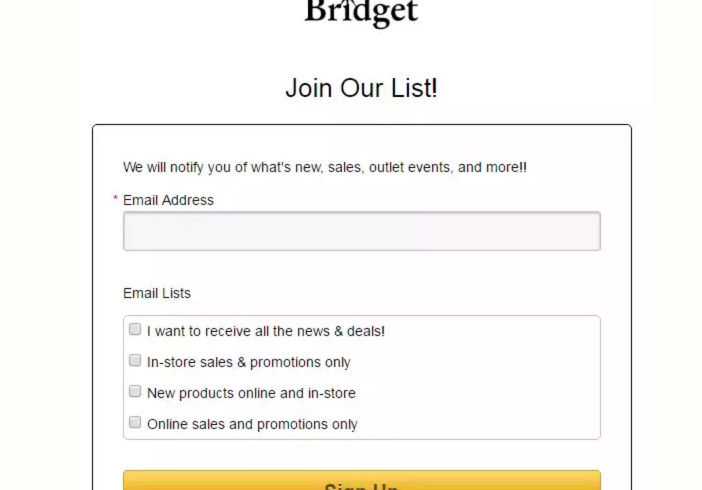The width and height of the screenshot is (702, 490).
Task: Click empty space inside Email Lists box
Action: point(492,377)
